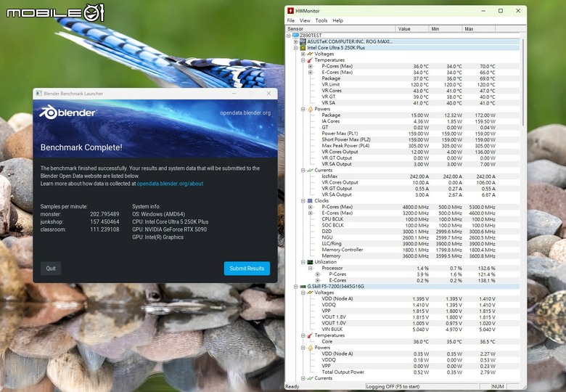This screenshot has height=392, width=566.
Task: Collapse the Z890TEST root node
Action: tap(288, 36)
